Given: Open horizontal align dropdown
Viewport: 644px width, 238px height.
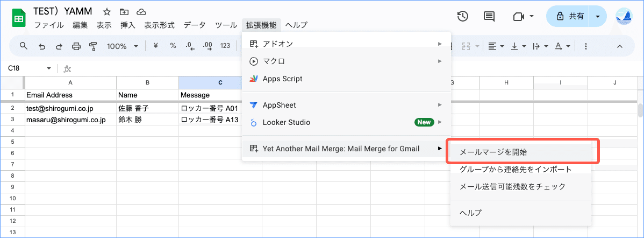Looking at the screenshot, I should click(x=496, y=46).
